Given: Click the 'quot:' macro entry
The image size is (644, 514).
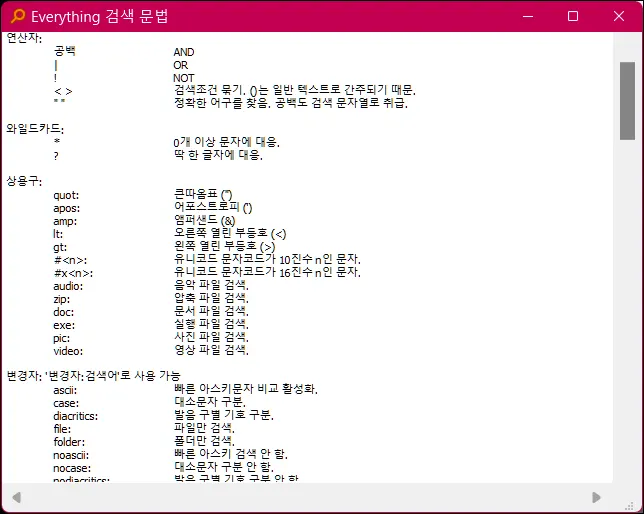Looking at the screenshot, I should (66, 195).
